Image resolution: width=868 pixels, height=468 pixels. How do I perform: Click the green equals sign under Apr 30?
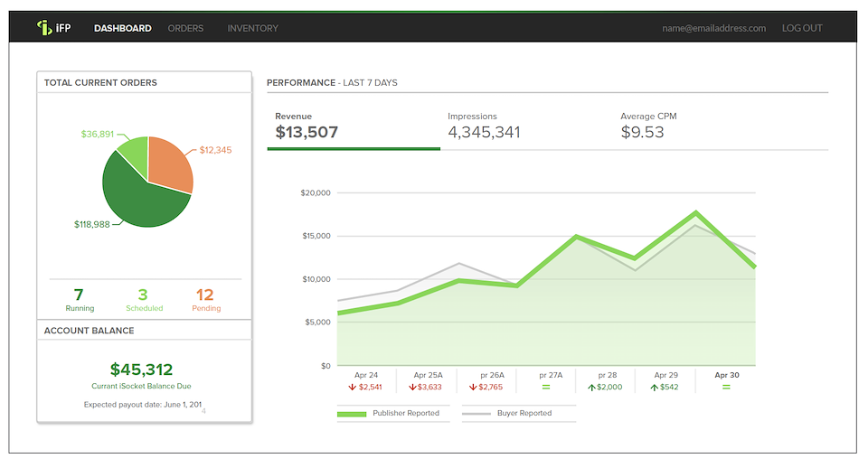pos(726,388)
